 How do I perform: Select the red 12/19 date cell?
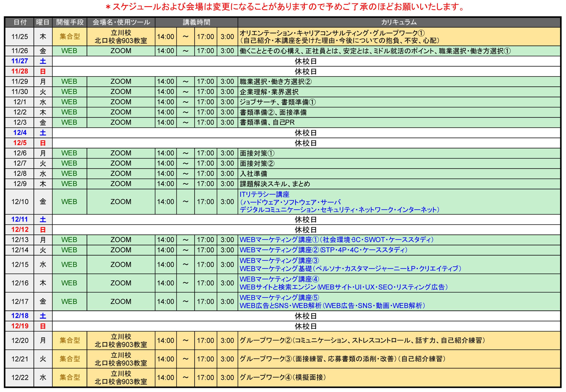tap(20, 326)
